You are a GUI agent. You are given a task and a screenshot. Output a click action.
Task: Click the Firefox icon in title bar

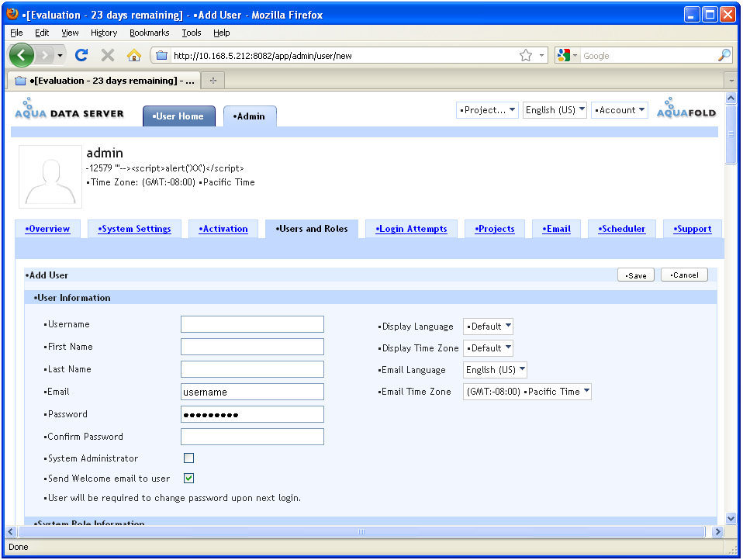click(12, 14)
